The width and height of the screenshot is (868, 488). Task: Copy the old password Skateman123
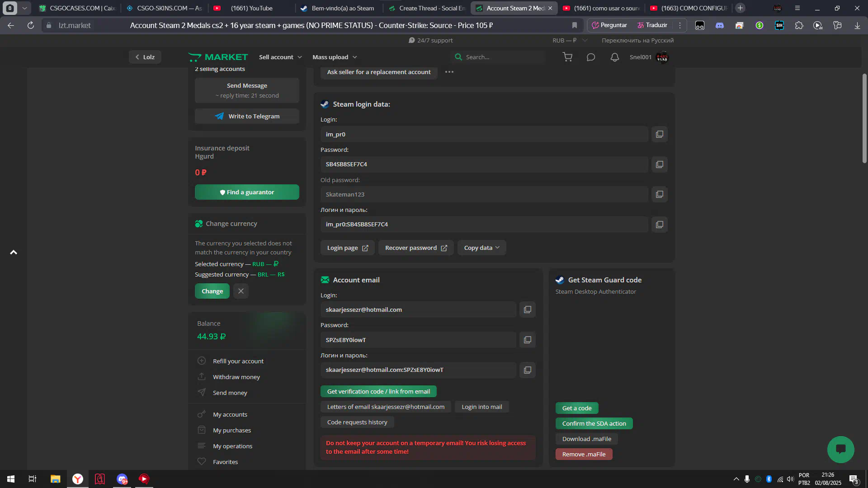coord(660,194)
